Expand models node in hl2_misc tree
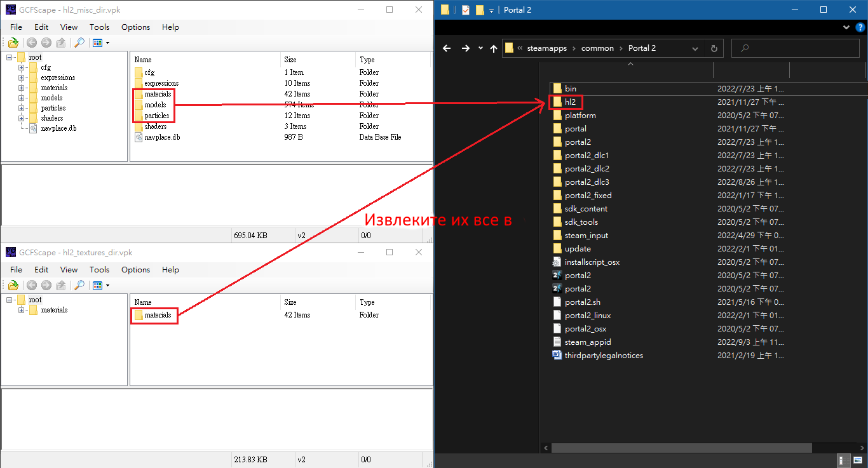This screenshot has width=868, height=468. [x=21, y=98]
